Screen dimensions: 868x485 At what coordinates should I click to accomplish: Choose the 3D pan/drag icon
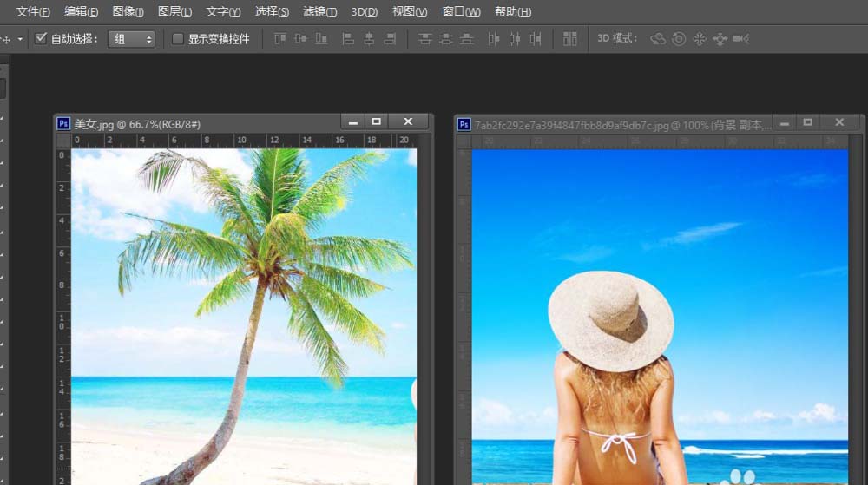coord(700,39)
